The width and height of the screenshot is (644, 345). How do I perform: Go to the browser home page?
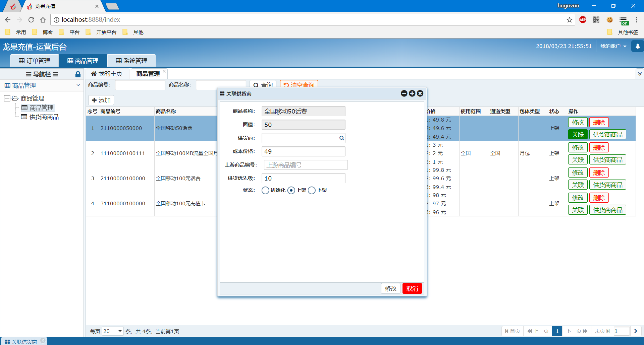pyautogui.click(x=43, y=20)
